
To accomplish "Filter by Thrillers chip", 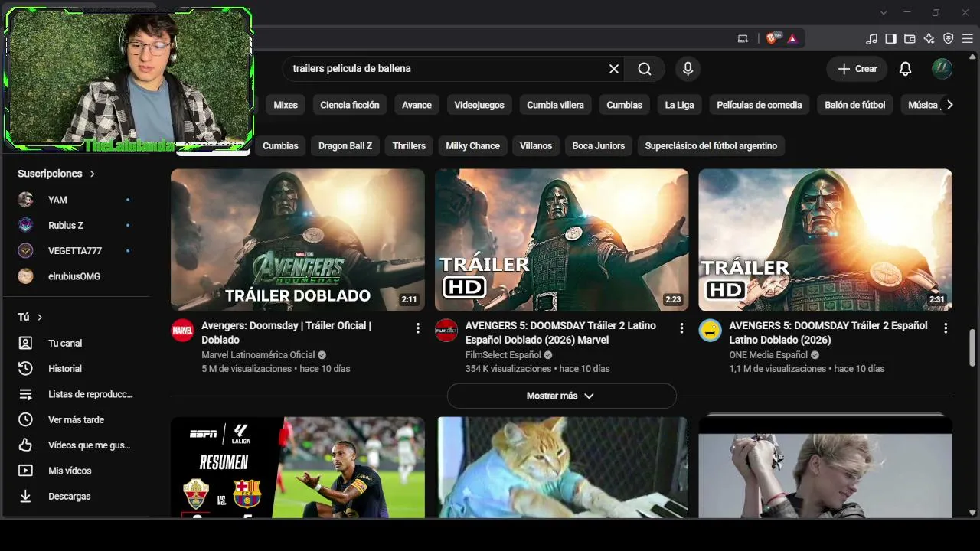I will (409, 145).
